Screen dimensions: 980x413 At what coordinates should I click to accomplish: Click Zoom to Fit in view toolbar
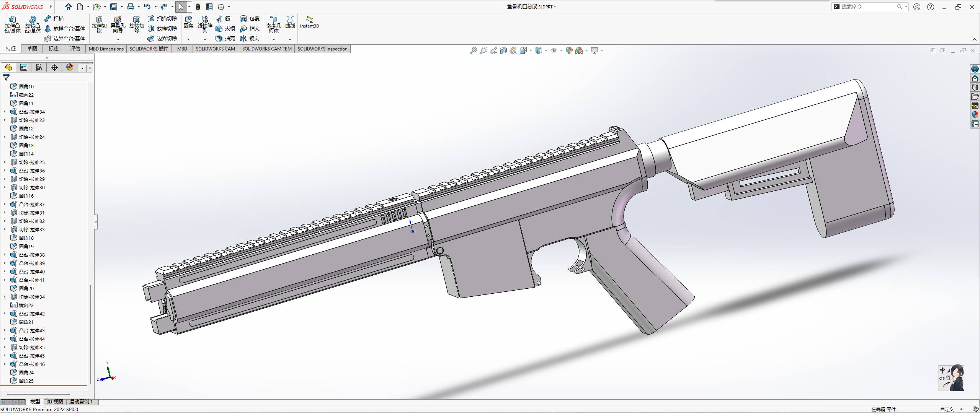click(474, 50)
